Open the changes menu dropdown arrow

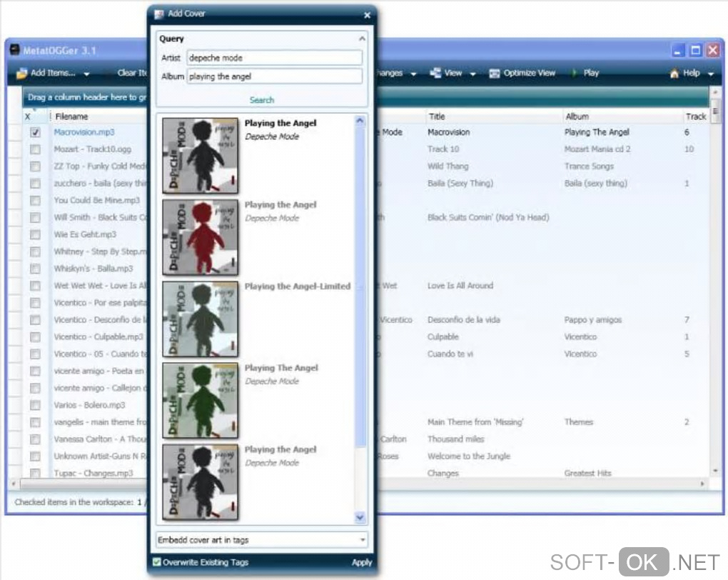pos(414,74)
